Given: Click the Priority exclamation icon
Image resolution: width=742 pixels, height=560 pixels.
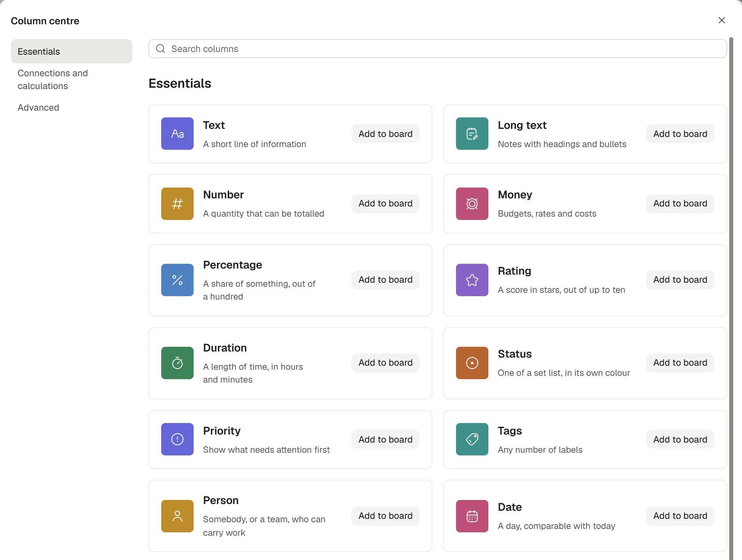Looking at the screenshot, I should [177, 439].
